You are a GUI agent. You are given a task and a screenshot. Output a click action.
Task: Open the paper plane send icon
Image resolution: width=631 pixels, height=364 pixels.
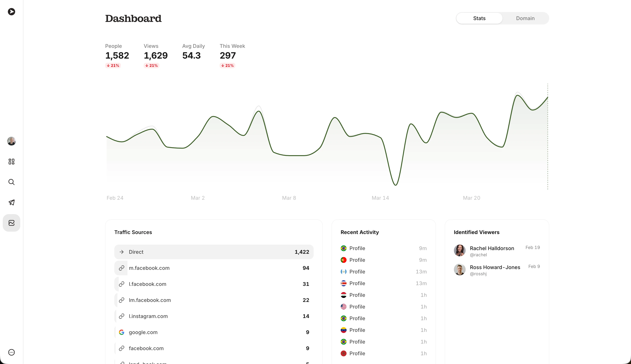[x=12, y=202]
